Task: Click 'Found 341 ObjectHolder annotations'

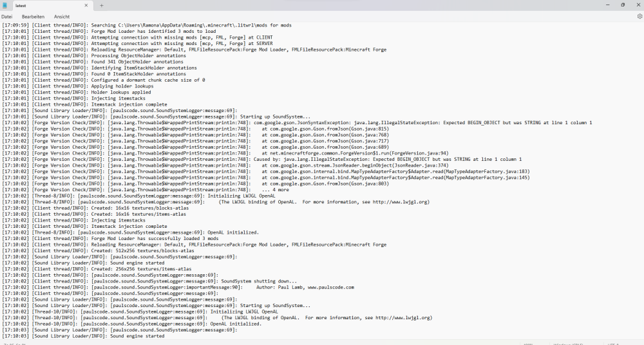Action: (x=92, y=62)
